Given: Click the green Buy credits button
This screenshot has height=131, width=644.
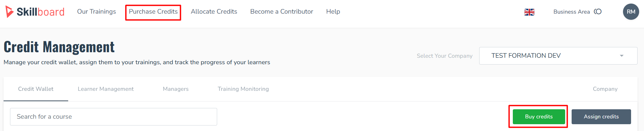Looking at the screenshot, I should tap(539, 117).
